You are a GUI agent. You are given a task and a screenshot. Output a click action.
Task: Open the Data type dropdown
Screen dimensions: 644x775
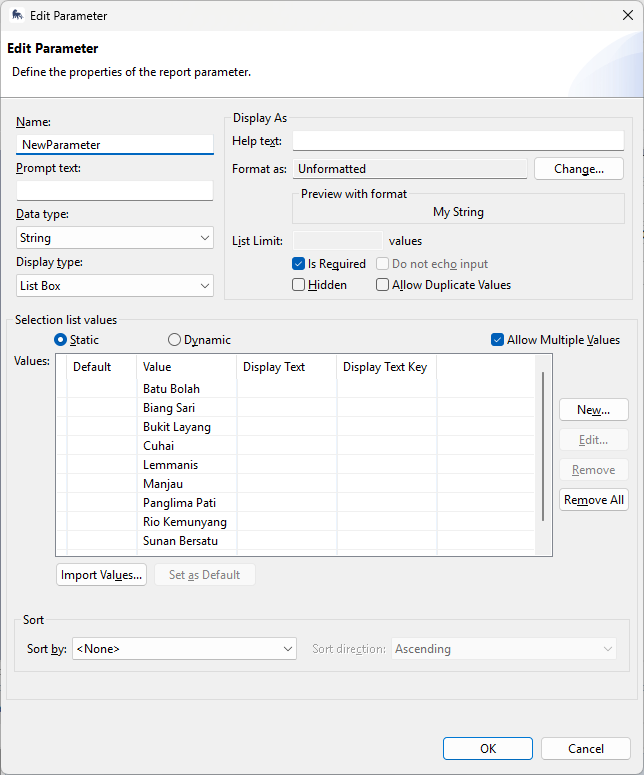click(x=115, y=238)
